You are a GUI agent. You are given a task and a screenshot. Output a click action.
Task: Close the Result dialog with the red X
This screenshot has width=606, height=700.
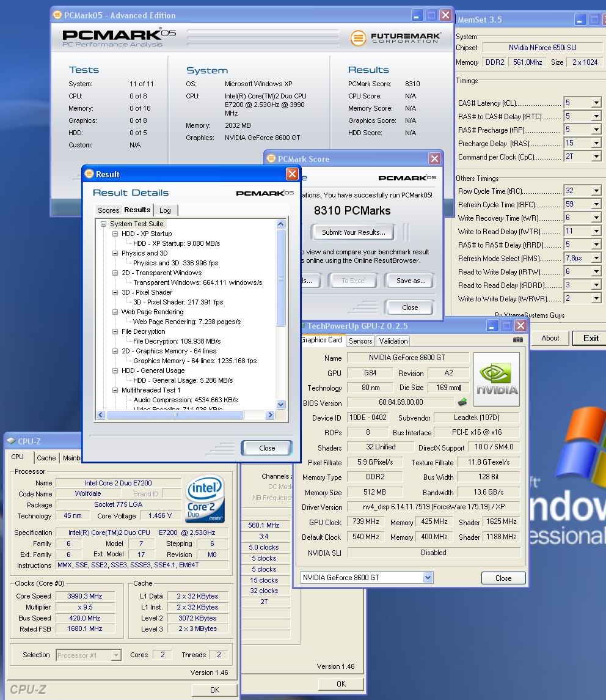pyautogui.click(x=292, y=174)
